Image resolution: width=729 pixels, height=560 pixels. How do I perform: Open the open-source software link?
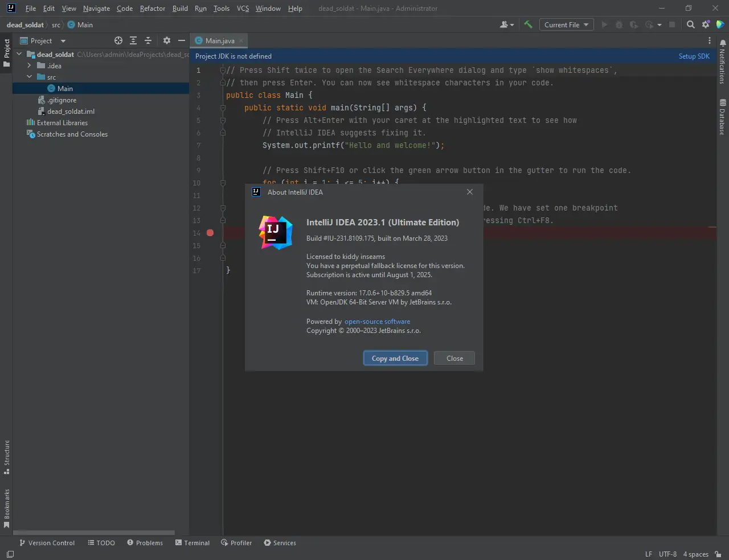click(x=377, y=321)
